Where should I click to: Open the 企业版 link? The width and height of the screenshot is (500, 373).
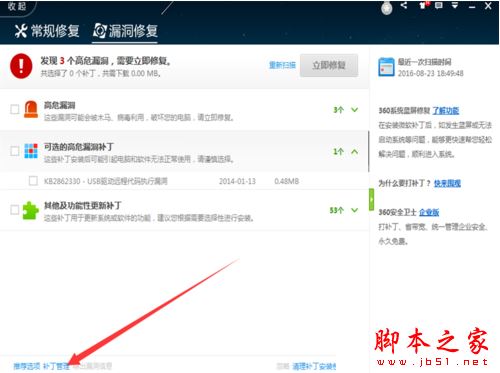click(x=429, y=212)
